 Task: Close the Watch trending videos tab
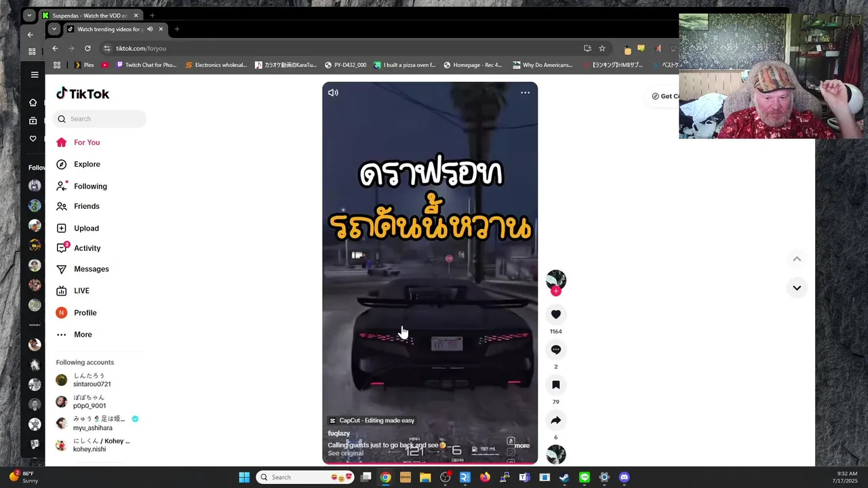click(x=161, y=29)
